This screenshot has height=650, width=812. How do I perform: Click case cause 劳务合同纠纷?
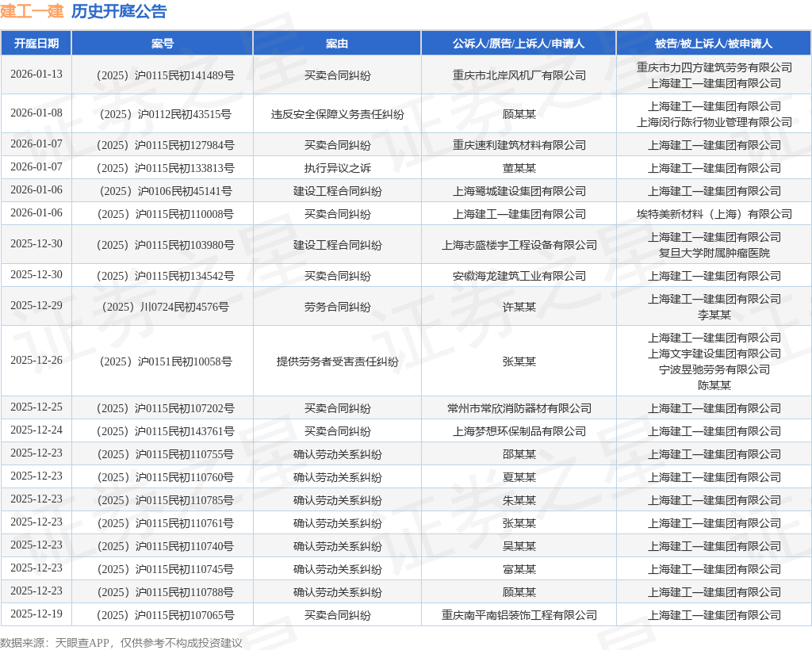coord(337,308)
